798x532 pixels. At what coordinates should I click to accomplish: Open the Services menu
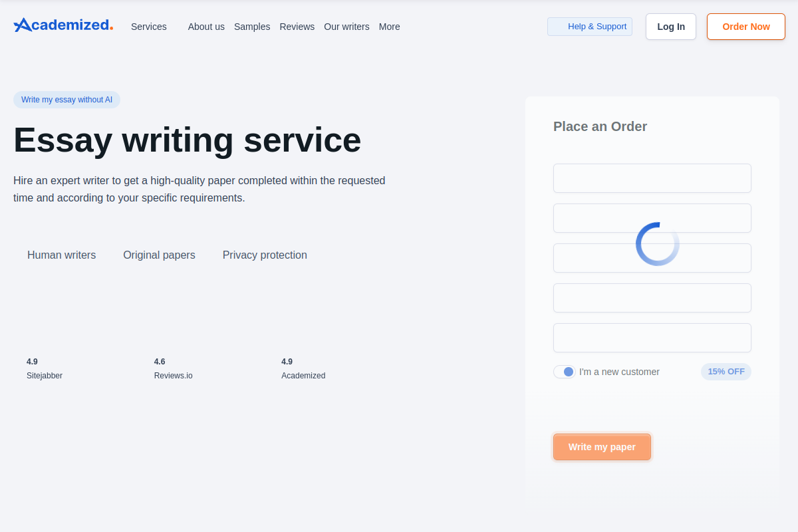tap(149, 27)
